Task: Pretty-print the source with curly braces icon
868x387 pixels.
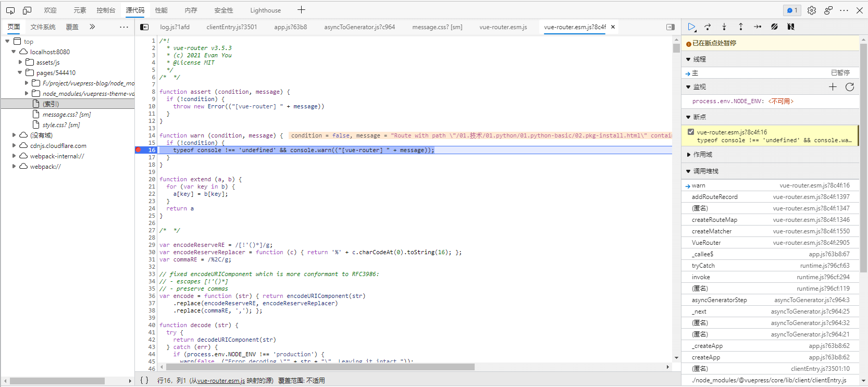Action: [x=144, y=380]
